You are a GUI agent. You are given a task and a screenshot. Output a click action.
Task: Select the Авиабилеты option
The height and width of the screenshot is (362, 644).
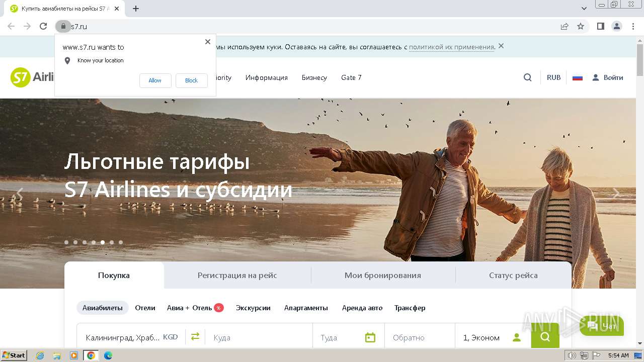103,308
